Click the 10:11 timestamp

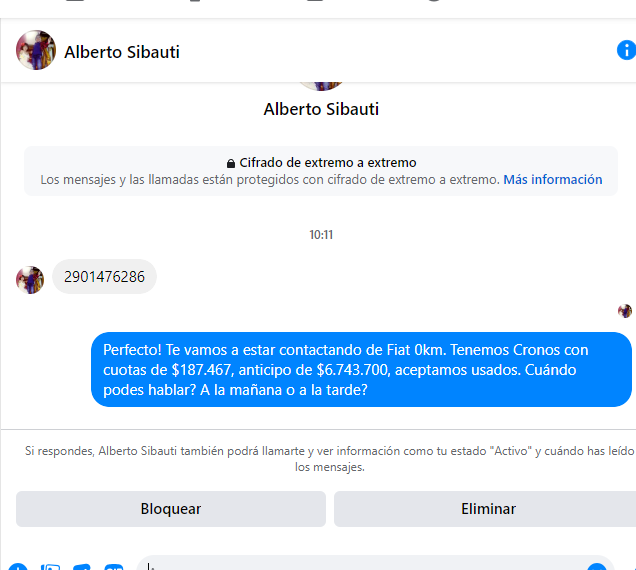point(321,234)
